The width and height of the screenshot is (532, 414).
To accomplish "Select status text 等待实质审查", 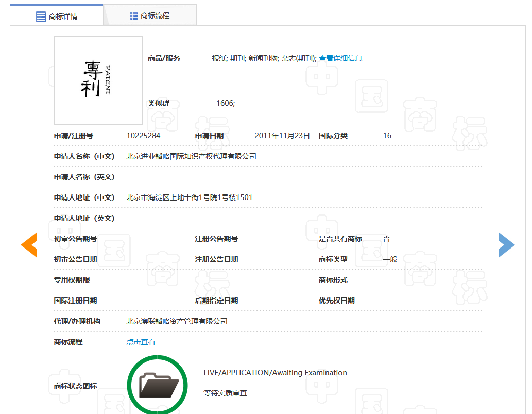I will 225,393.
